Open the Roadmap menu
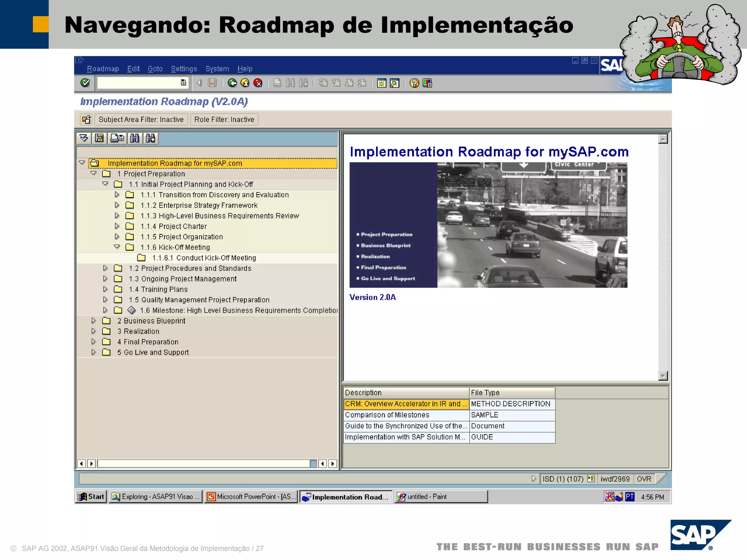 click(103, 69)
